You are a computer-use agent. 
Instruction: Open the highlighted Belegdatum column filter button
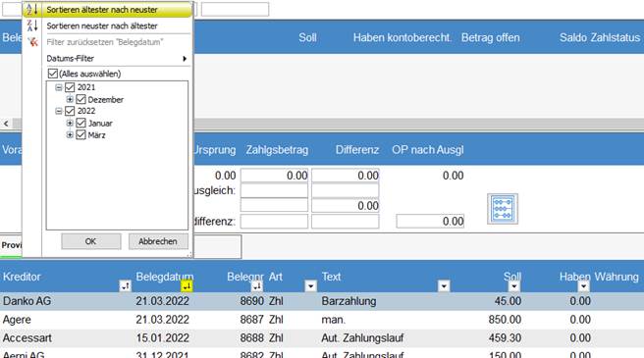tap(187, 285)
